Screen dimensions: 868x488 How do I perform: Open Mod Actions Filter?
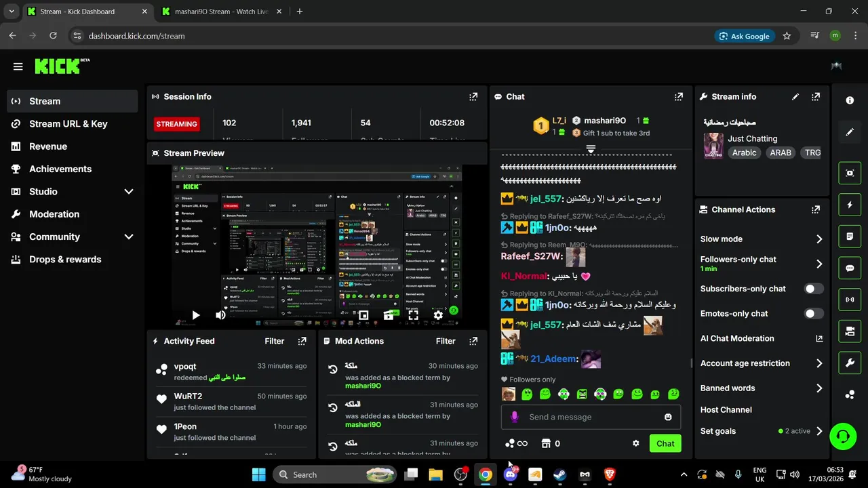click(x=446, y=342)
